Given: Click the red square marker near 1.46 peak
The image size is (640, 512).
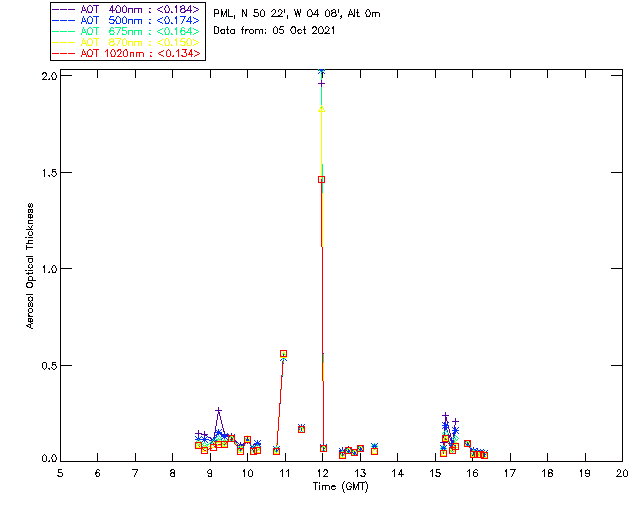Looking at the screenshot, I should [322, 180].
